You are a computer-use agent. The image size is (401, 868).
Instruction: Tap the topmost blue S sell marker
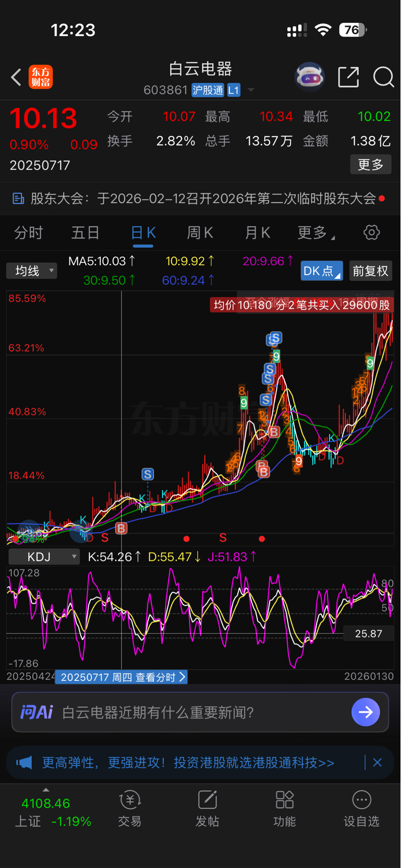(275, 338)
